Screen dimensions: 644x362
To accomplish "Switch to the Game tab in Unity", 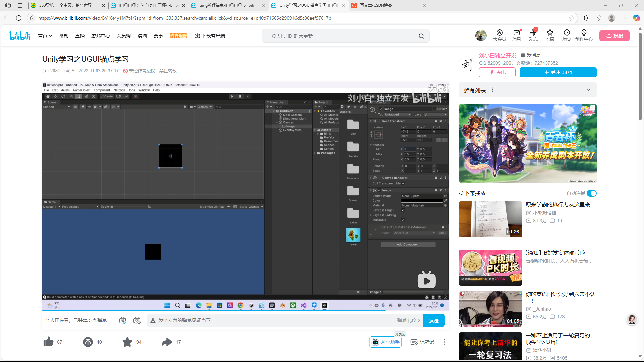I will point(50,202).
